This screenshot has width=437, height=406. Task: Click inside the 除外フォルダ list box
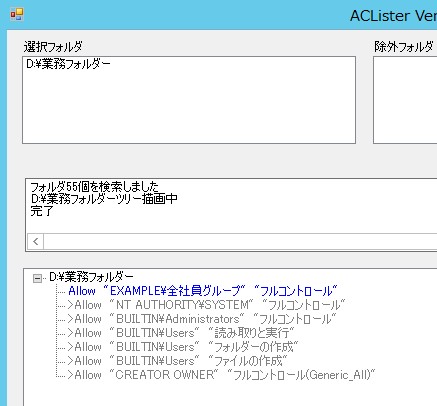[x=405, y=100]
